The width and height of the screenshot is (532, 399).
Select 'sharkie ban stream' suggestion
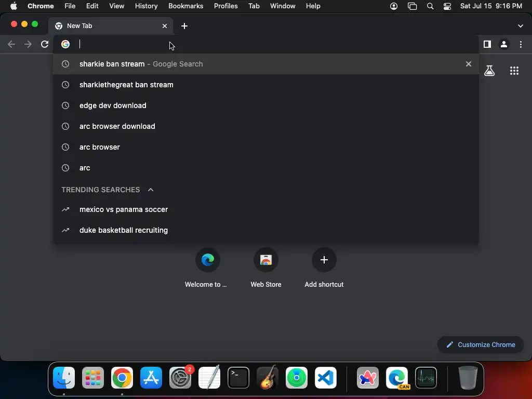[x=266, y=64]
